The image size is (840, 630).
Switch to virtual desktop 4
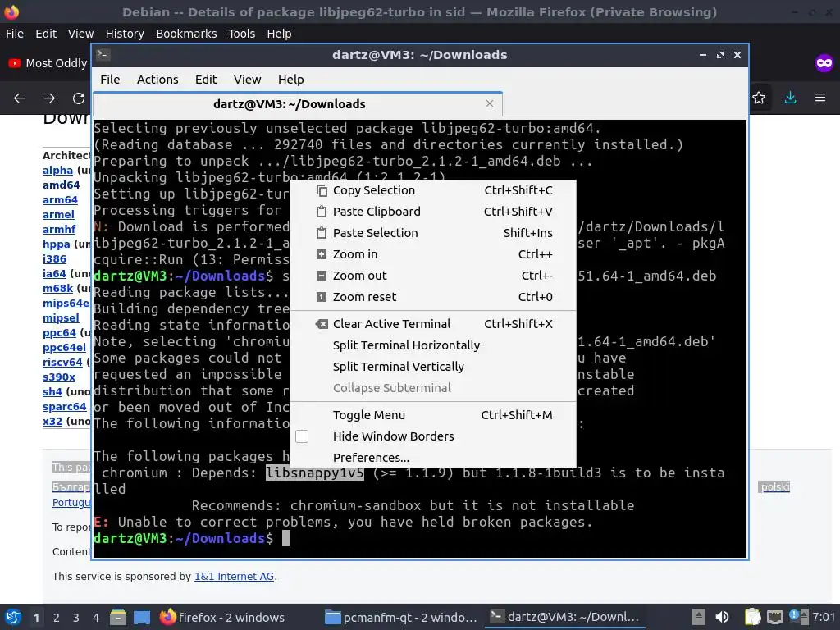pos(96,618)
